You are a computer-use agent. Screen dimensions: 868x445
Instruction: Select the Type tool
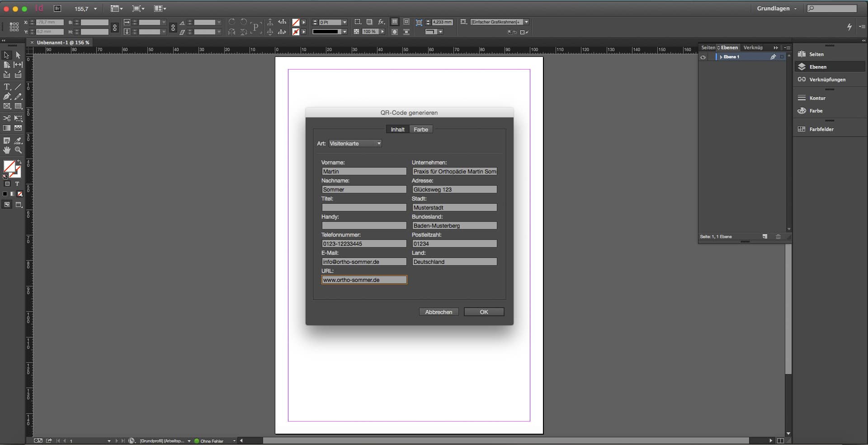[7, 87]
